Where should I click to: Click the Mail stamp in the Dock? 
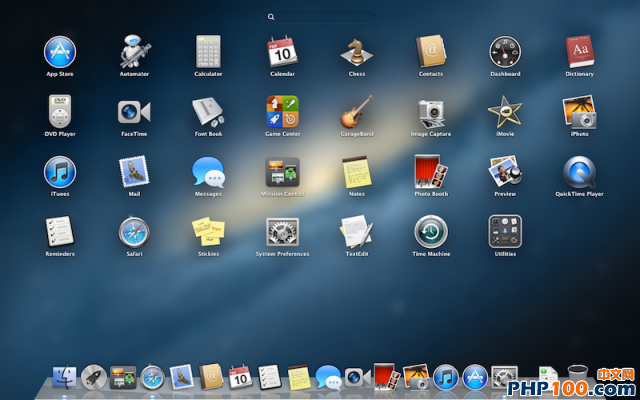pos(182,377)
